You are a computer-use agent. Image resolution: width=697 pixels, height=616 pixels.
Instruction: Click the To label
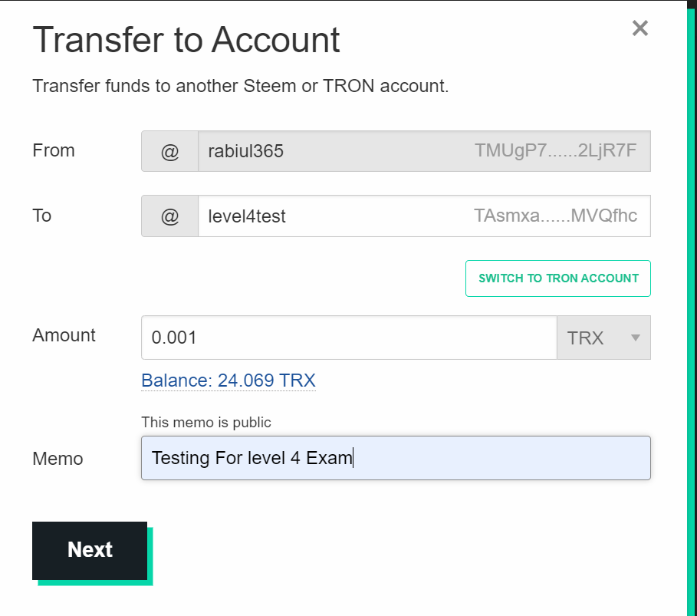click(x=42, y=216)
